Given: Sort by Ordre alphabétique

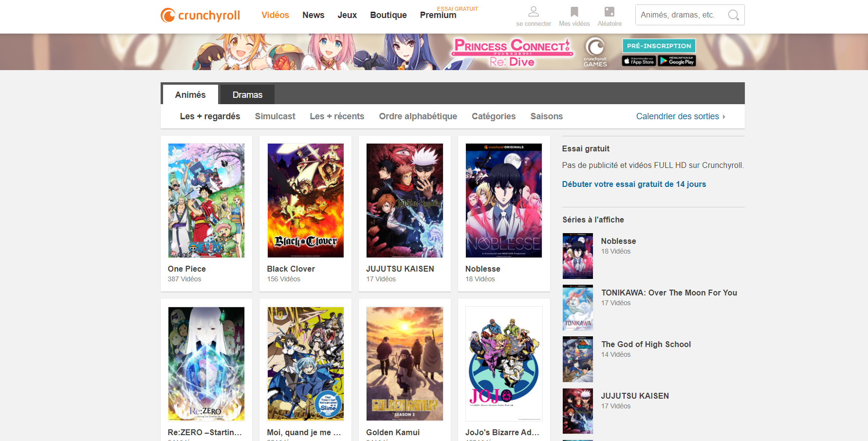Looking at the screenshot, I should pyautogui.click(x=418, y=116).
